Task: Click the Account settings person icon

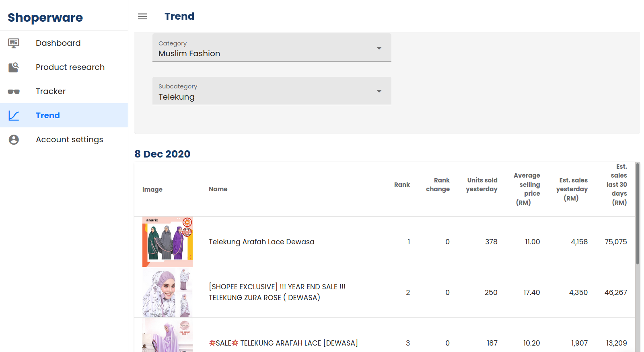Action: (14, 139)
